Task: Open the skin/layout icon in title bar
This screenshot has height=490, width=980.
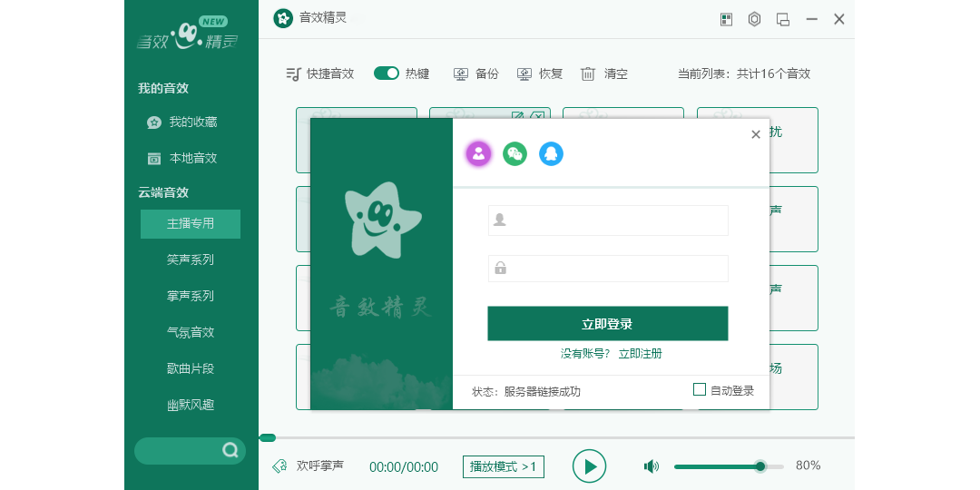Action: click(x=726, y=19)
